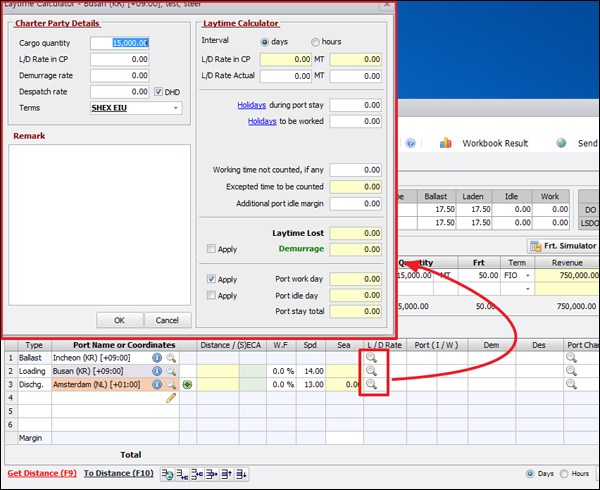The height and width of the screenshot is (490, 600).
Task: Click L/D Rate Actual MT field
Action: (x=286, y=76)
